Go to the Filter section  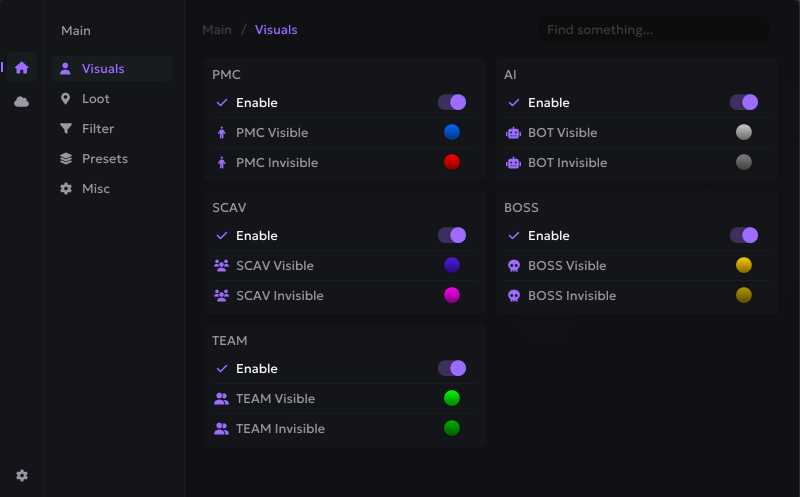(98, 129)
